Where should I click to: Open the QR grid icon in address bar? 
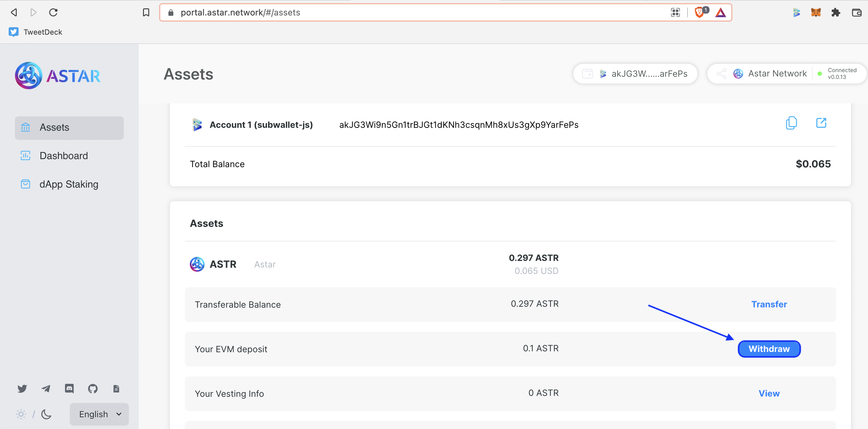pos(675,12)
